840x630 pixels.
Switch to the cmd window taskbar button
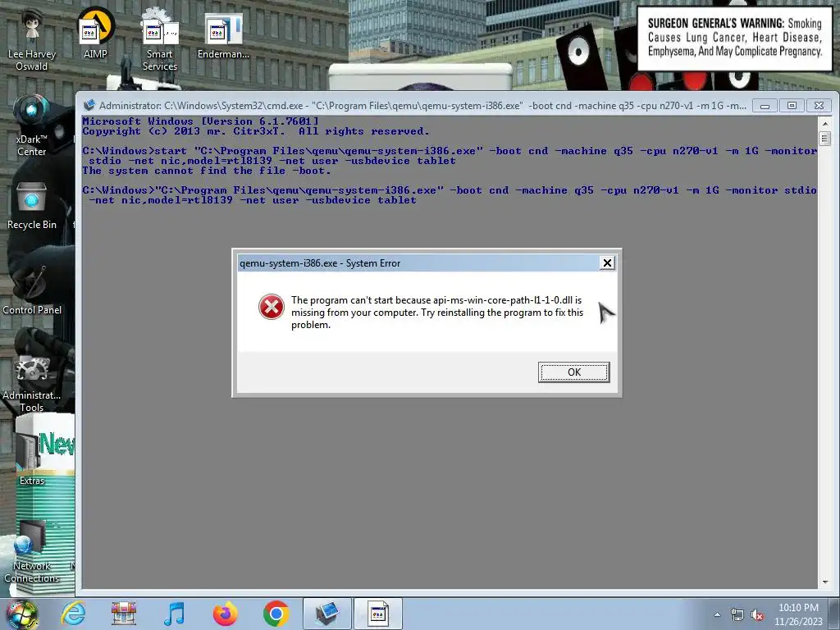pos(327,614)
